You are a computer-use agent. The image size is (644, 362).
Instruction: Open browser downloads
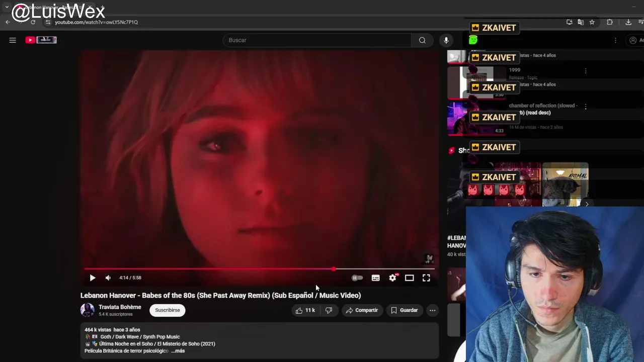pyautogui.click(x=628, y=22)
